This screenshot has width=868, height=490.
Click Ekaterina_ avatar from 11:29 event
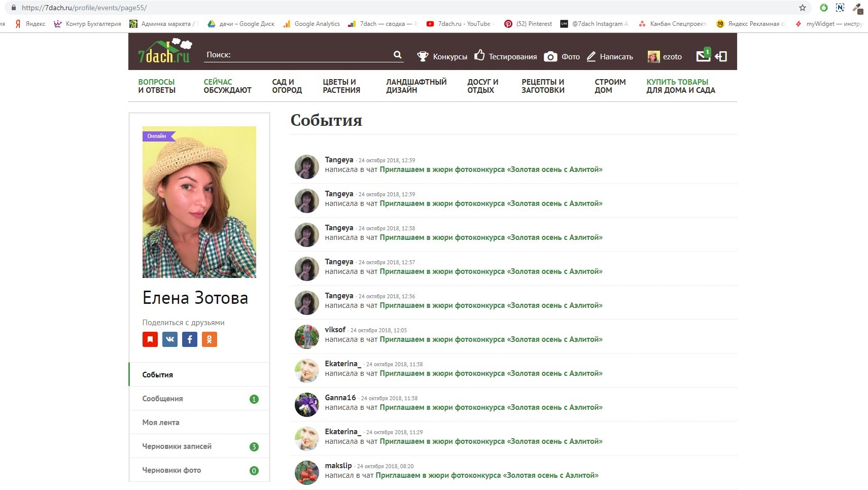pyautogui.click(x=307, y=439)
